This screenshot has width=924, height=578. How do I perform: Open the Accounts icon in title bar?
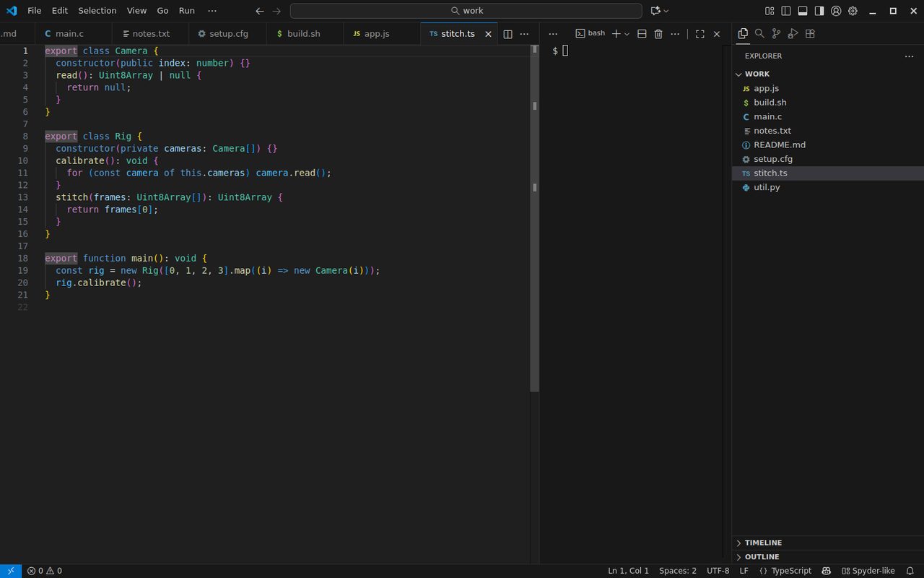(836, 11)
